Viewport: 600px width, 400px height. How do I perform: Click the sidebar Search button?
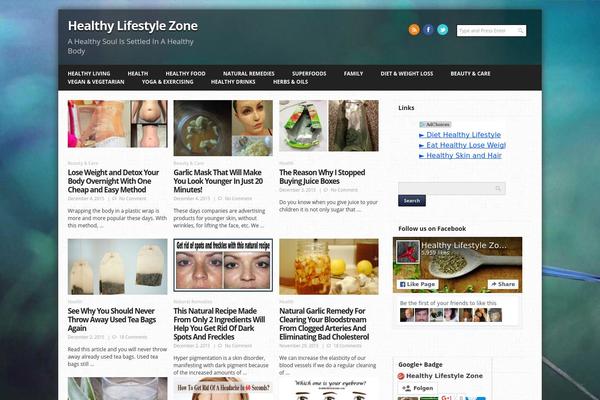(412, 201)
